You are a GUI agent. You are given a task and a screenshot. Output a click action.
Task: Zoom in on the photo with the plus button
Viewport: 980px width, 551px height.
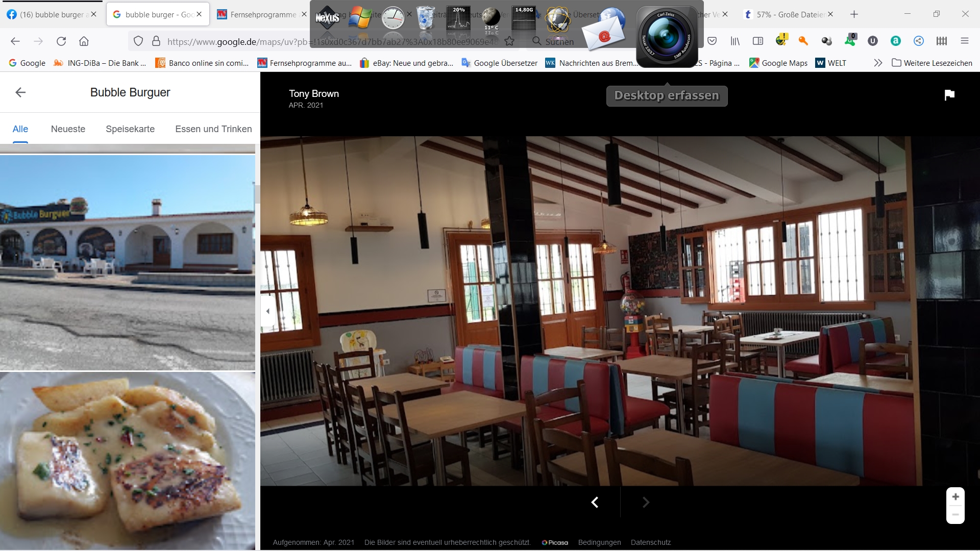(x=955, y=497)
